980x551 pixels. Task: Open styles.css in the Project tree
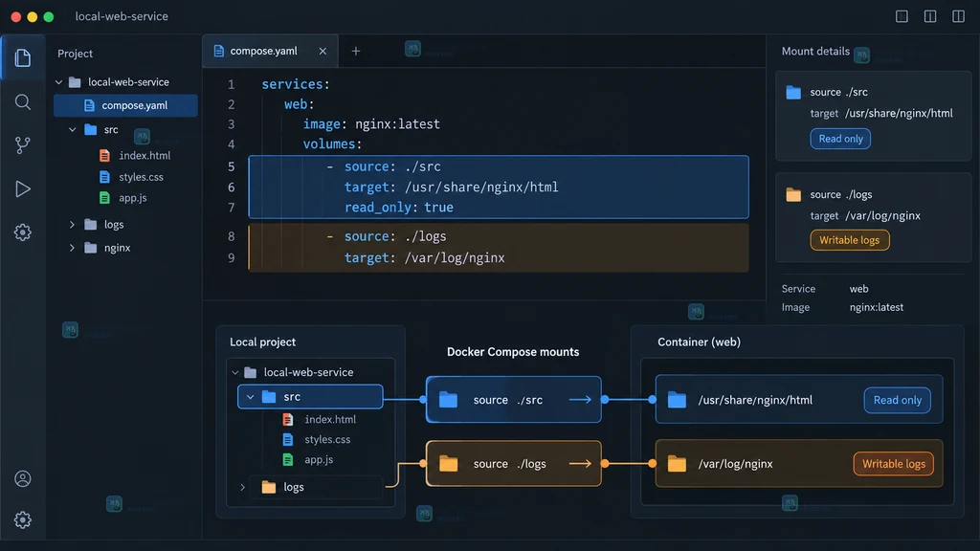131,177
